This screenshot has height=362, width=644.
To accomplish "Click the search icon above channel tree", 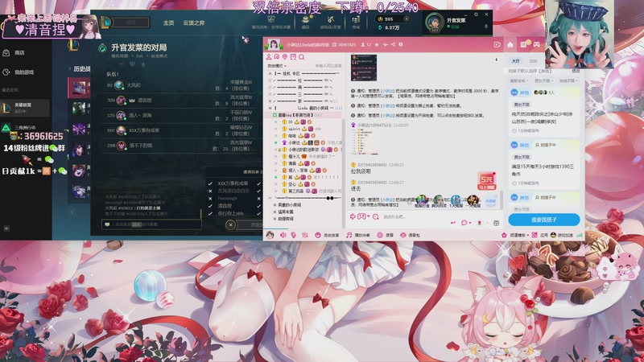I will pyautogui.click(x=301, y=57).
